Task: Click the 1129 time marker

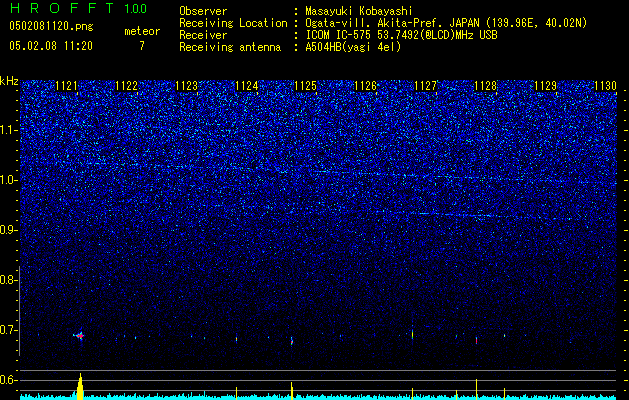Action: (546, 86)
